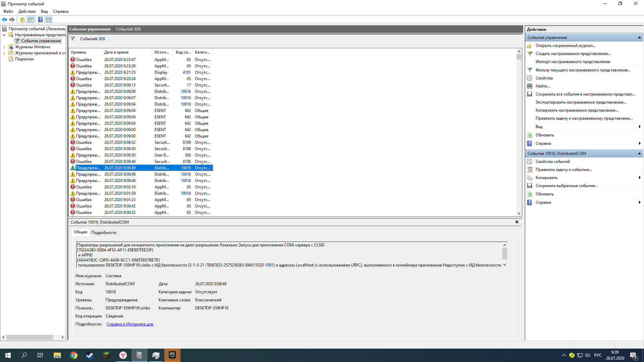The width and height of the screenshot is (644, 362).
Task: Open the Действие menu
Action: click(x=27, y=11)
